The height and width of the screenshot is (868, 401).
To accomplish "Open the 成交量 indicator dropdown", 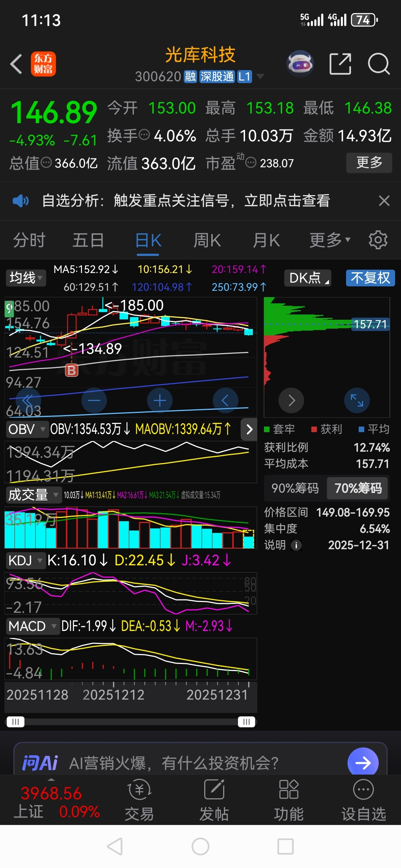I will coord(33,495).
